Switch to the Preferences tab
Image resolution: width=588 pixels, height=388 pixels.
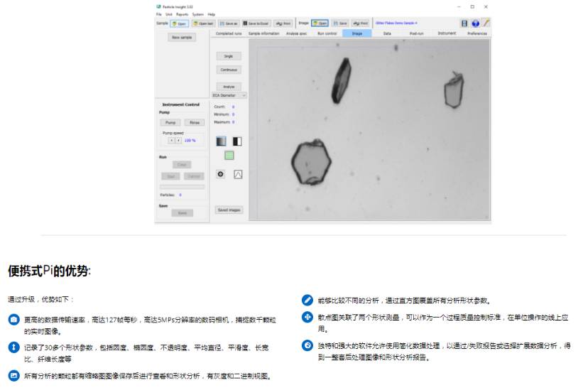coord(477,33)
